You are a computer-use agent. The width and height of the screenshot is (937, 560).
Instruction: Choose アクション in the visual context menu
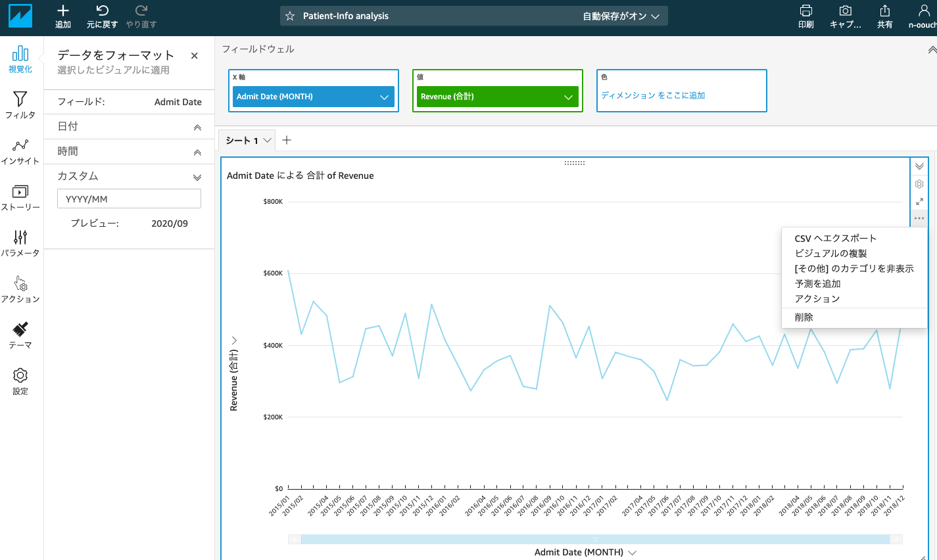[x=817, y=299]
